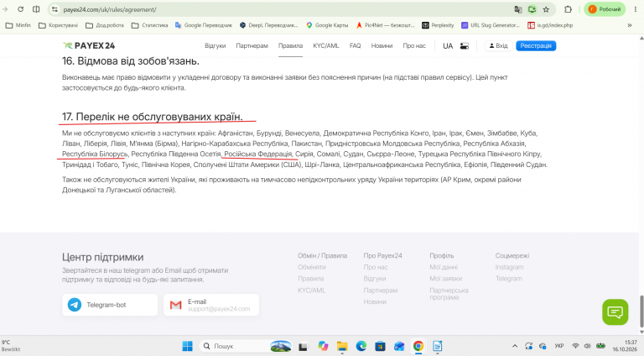The width and height of the screenshot is (644, 356).
Task: Open Telegram link under Соцмережі
Action: click(x=508, y=279)
